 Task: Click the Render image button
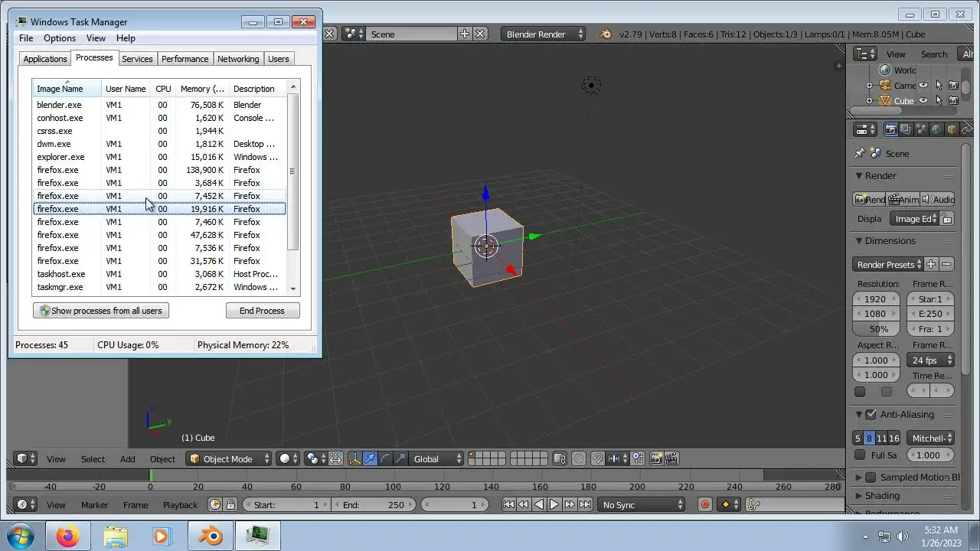click(871, 199)
